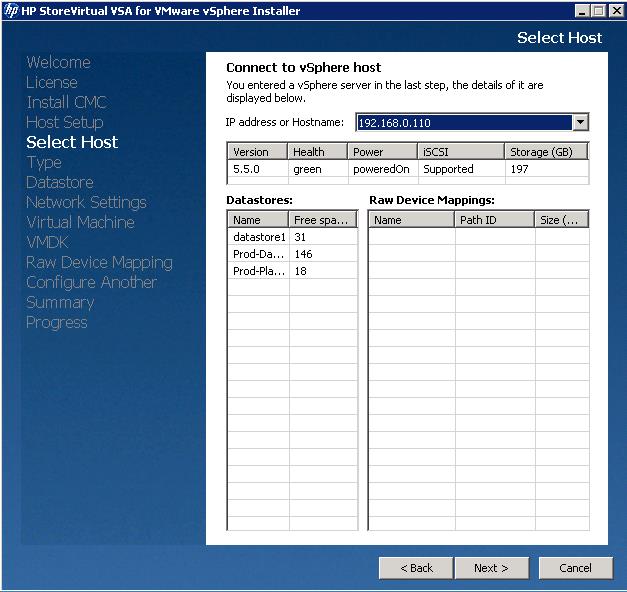This screenshot has height=592, width=627.
Task: Click the Storage (GB) column header
Action: pos(547,152)
